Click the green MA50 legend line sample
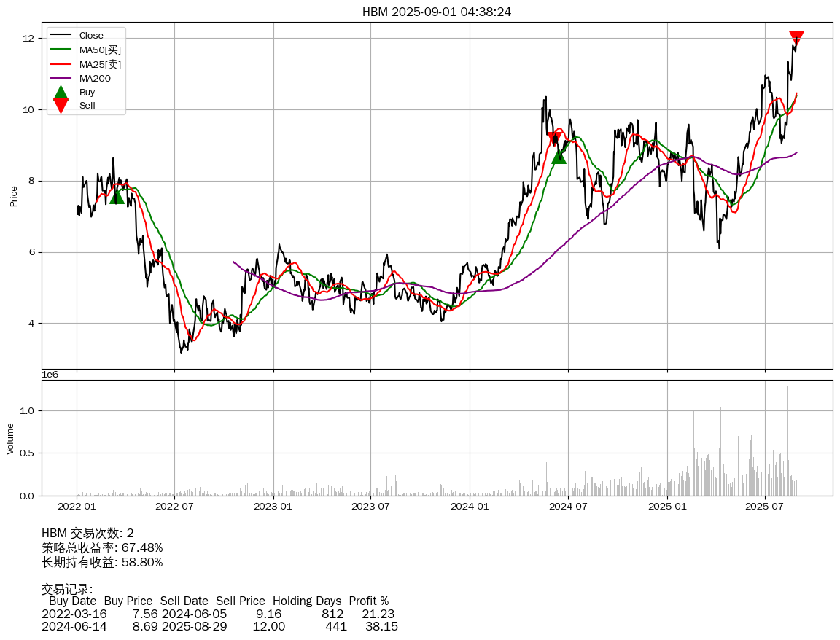This screenshot has height=640, width=840. [61, 50]
